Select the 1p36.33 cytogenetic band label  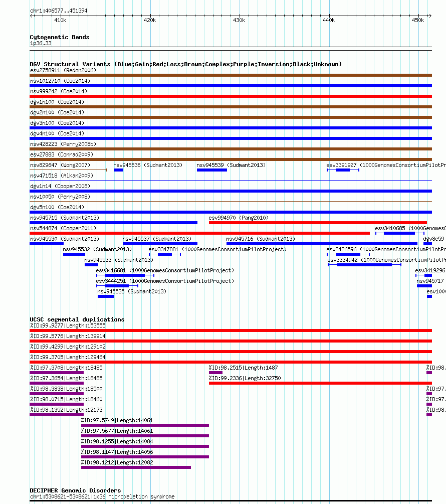pyautogui.click(x=41, y=44)
